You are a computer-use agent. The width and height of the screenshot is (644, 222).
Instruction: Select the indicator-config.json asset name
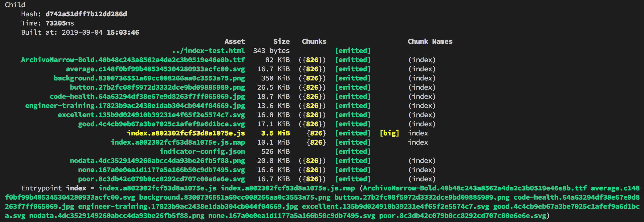pyautogui.click(x=202, y=151)
